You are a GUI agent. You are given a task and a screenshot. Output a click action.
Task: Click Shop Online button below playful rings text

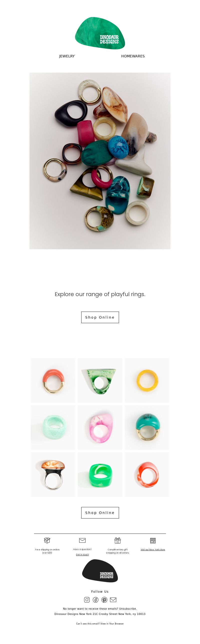coord(100,317)
